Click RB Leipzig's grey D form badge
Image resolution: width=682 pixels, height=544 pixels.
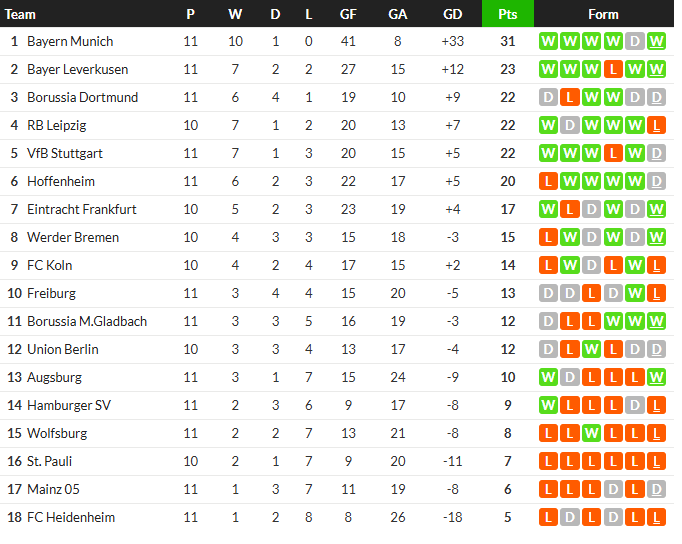(x=570, y=125)
